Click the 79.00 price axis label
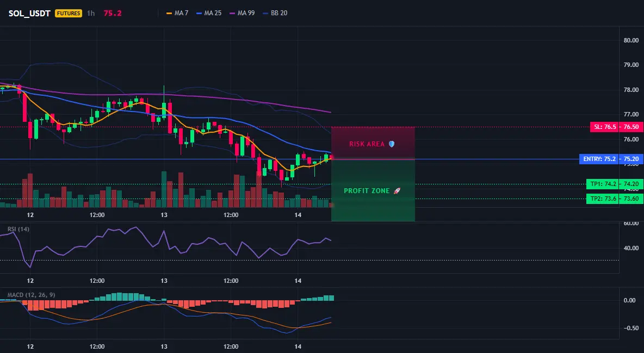The height and width of the screenshot is (353, 644). pos(631,65)
